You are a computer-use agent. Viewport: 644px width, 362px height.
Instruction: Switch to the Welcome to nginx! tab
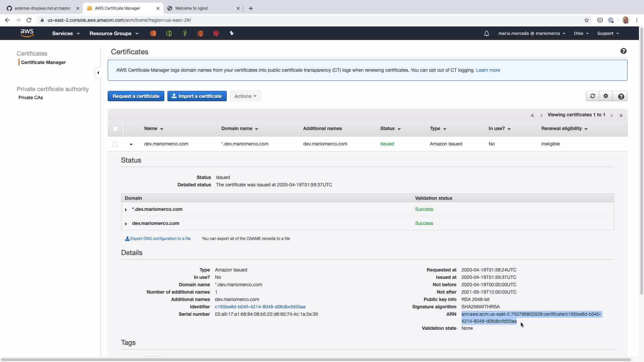192,8
